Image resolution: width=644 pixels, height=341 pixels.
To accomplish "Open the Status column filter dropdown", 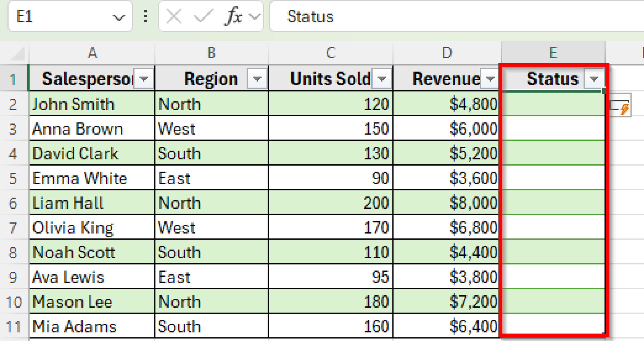I will click(x=594, y=79).
